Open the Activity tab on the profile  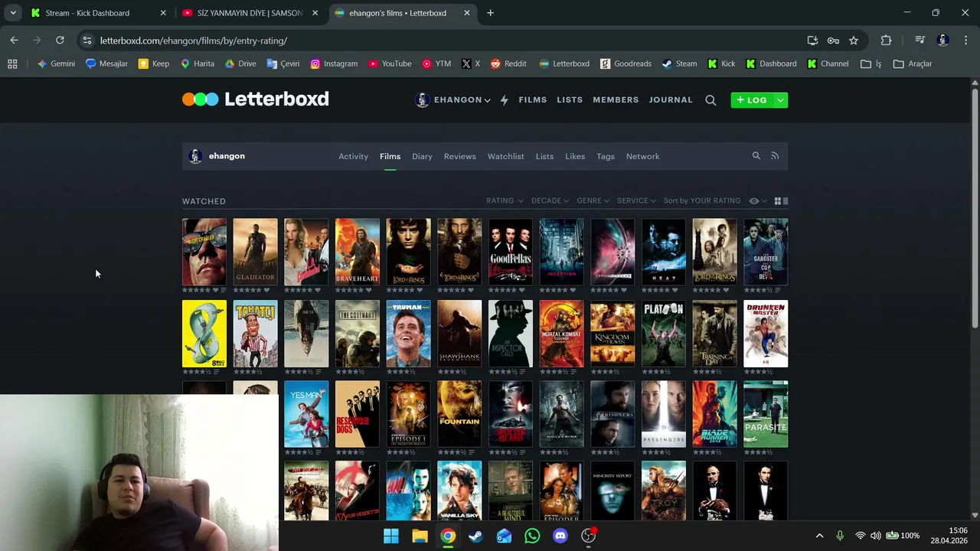coord(353,156)
